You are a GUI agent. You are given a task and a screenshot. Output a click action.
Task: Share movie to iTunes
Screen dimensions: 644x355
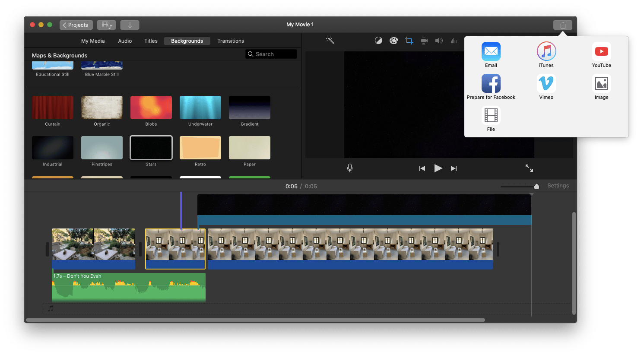click(x=546, y=55)
